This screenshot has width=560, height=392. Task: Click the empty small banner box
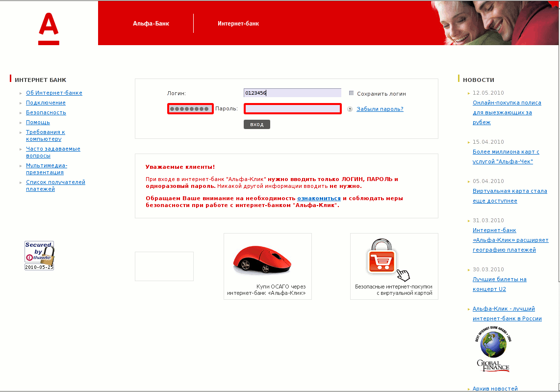point(164,266)
